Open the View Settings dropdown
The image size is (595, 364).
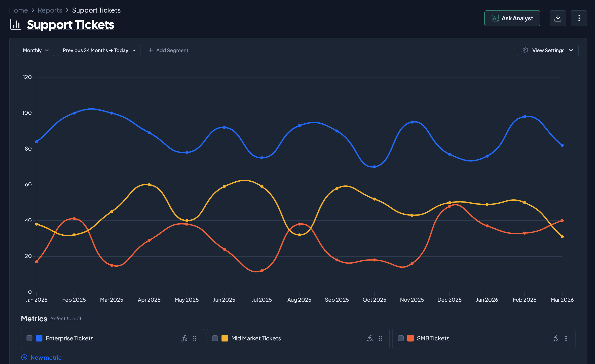coord(547,50)
